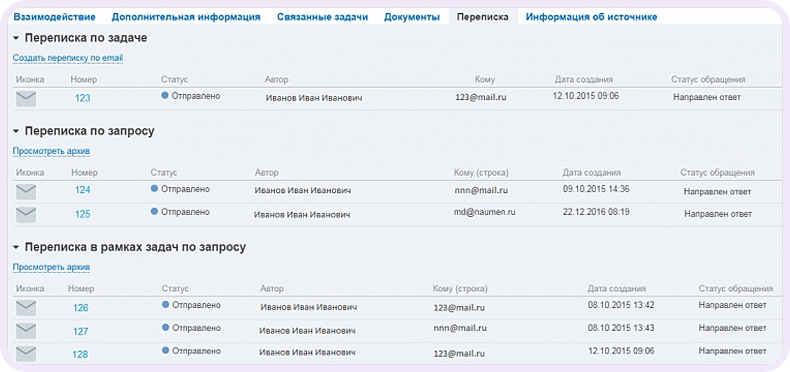The image size is (790, 372).
Task: Open the Связанные задачи tab
Action: click(322, 17)
